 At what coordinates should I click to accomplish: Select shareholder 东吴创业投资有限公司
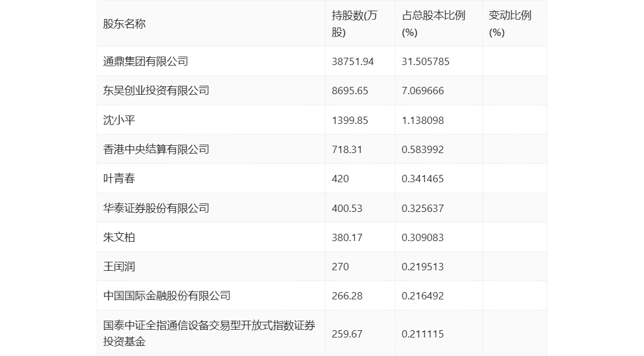pos(156,91)
